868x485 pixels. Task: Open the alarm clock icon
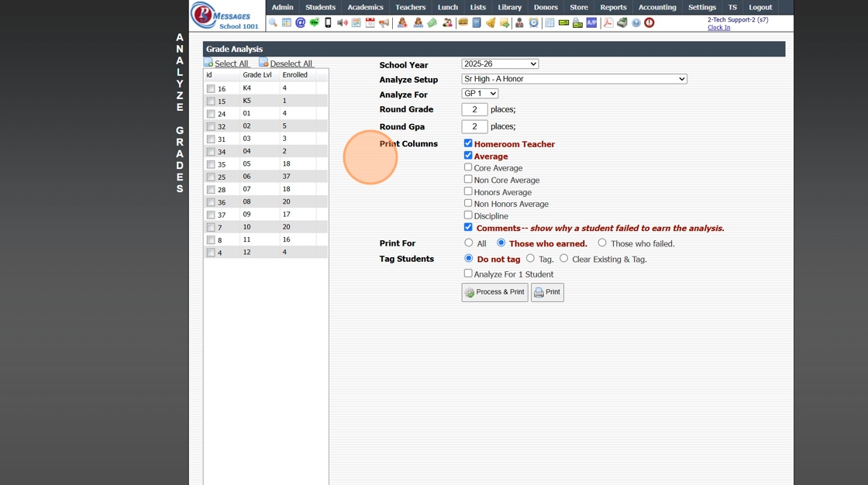pyautogui.click(x=533, y=22)
